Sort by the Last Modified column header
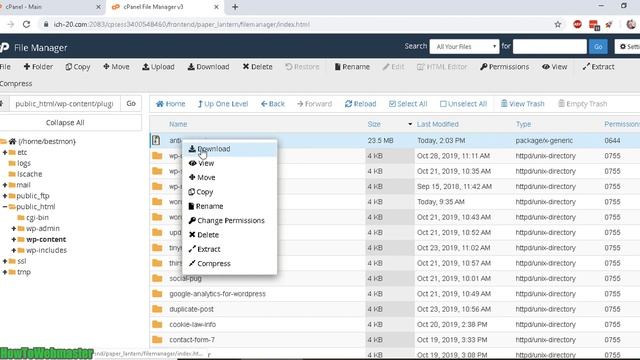 pyautogui.click(x=438, y=124)
